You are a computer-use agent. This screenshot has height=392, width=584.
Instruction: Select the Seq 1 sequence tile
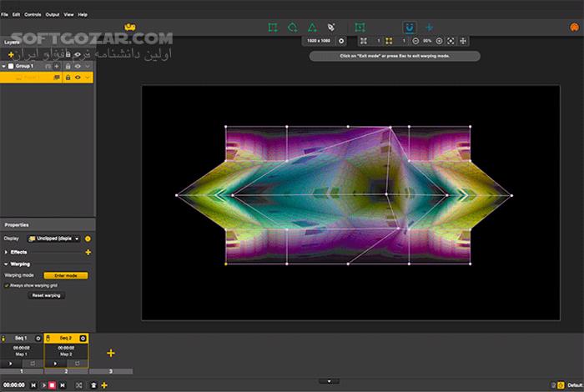coord(22,350)
